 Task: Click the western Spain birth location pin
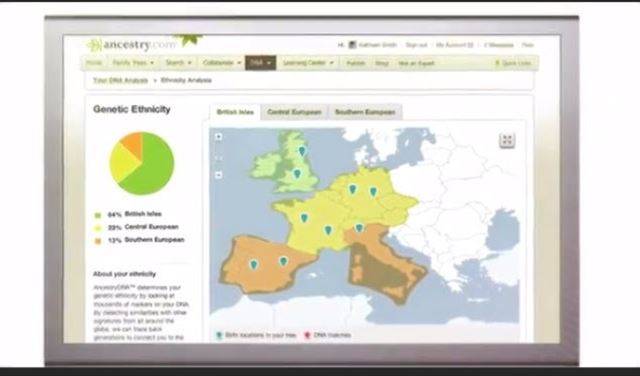click(x=253, y=265)
